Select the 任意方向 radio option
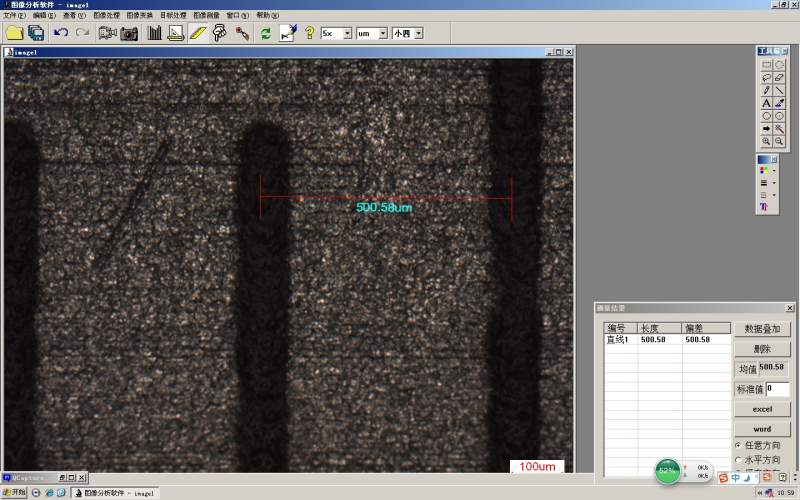 [x=739, y=444]
